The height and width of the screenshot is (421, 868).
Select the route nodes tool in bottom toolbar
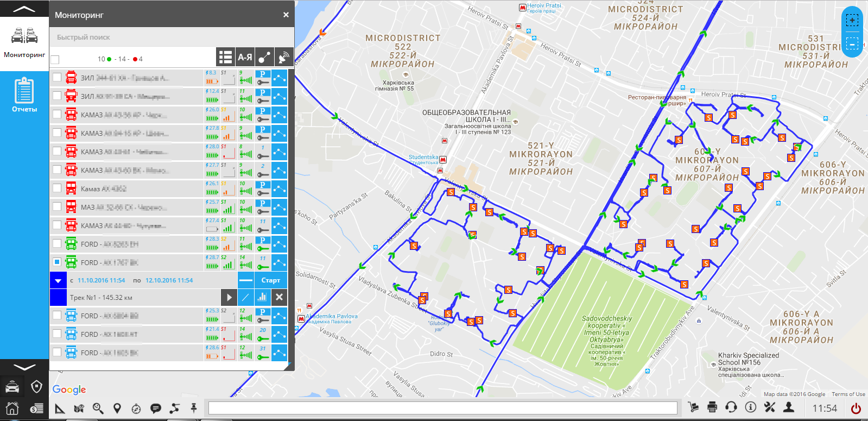174,408
